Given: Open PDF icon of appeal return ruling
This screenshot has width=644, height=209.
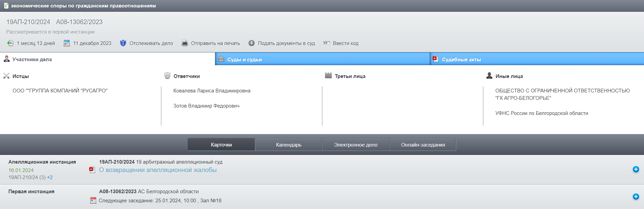Looking at the screenshot, I should [x=92, y=170].
